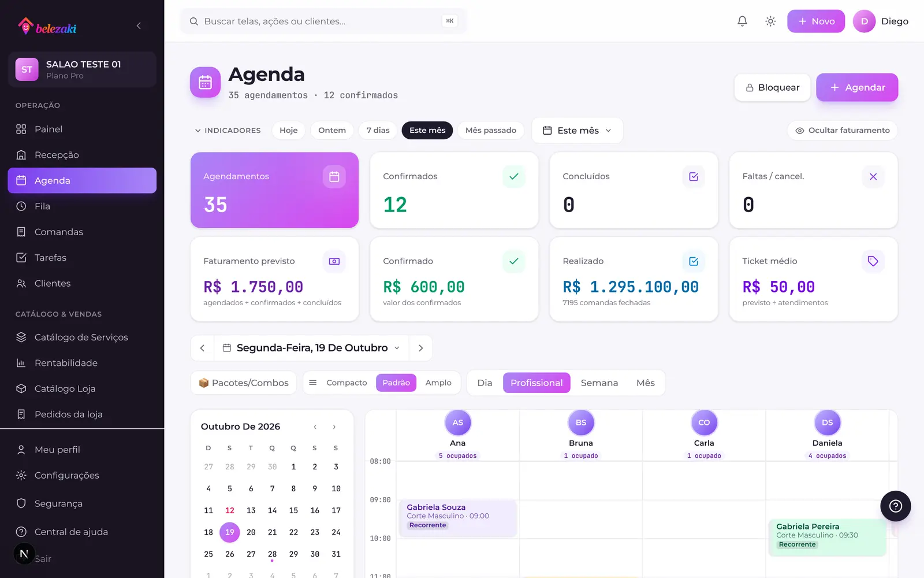Select the Compacto density option
Image resolution: width=924 pixels, height=578 pixels.
pyautogui.click(x=346, y=383)
